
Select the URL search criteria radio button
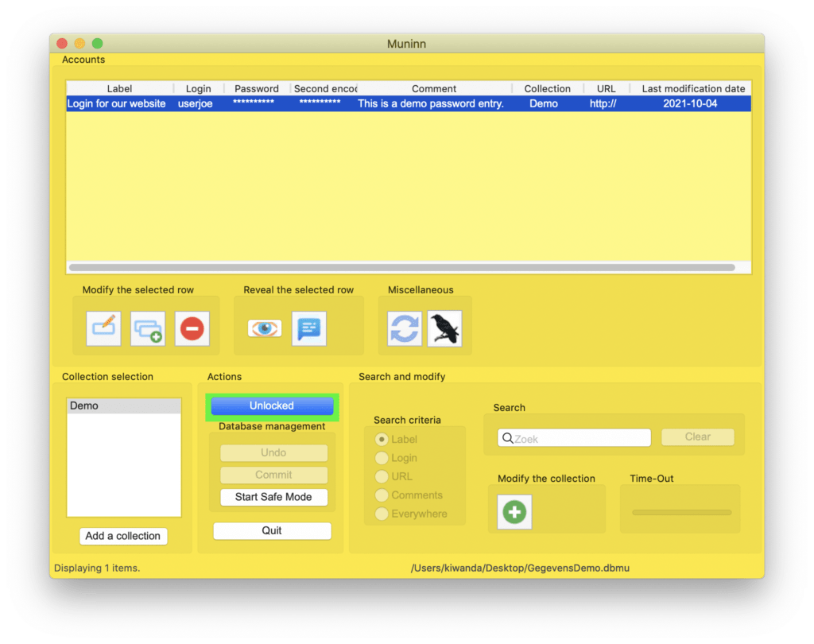[382, 476]
